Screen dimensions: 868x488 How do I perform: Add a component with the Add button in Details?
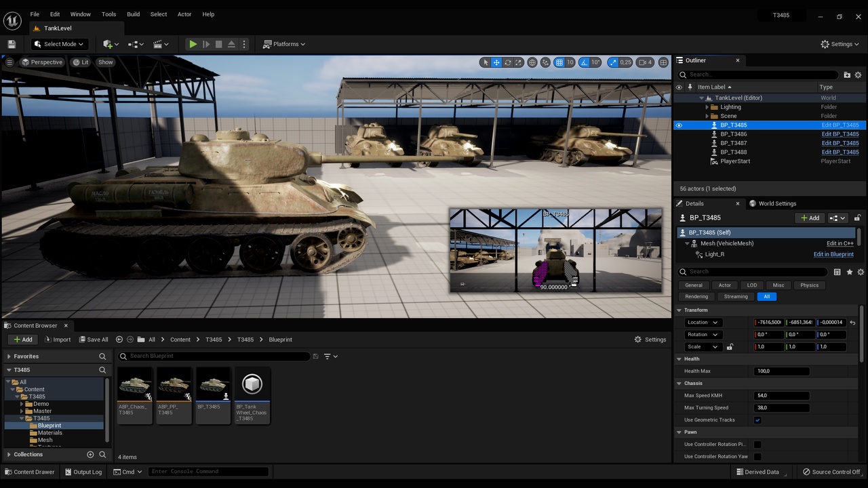(x=810, y=218)
